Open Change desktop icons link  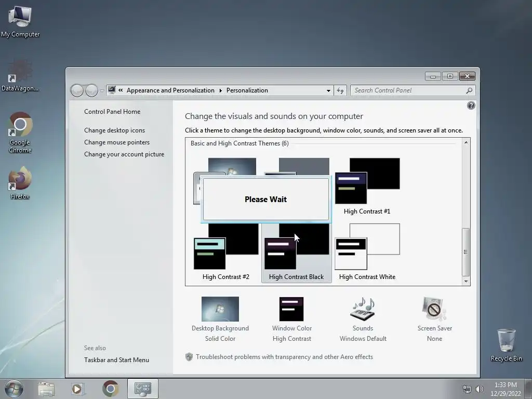point(114,130)
